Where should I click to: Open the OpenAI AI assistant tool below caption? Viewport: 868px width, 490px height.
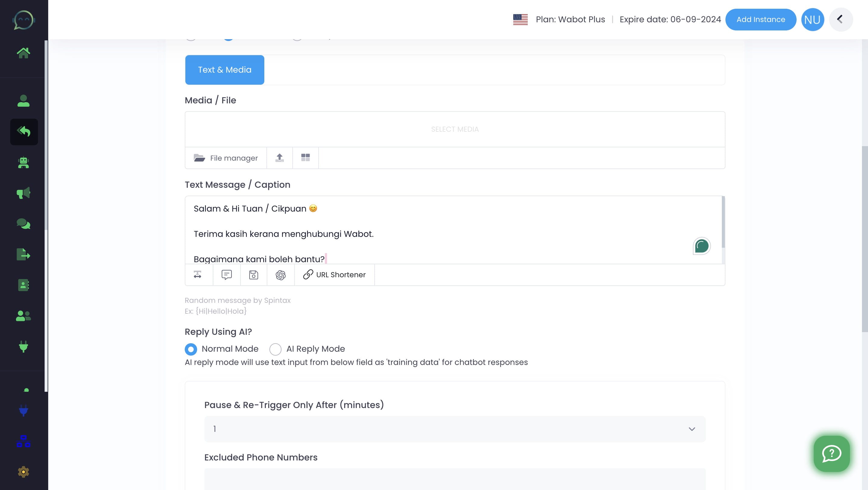[280, 275]
